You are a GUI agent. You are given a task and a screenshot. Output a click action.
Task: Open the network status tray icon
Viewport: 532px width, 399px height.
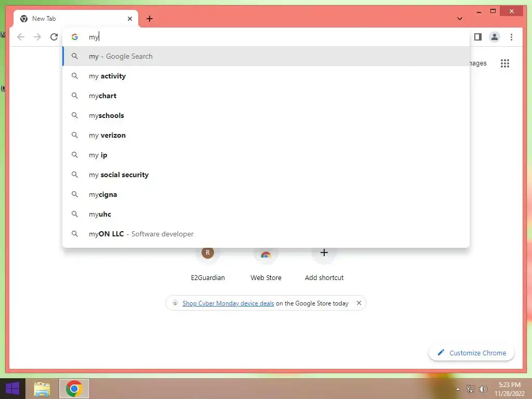pos(470,389)
